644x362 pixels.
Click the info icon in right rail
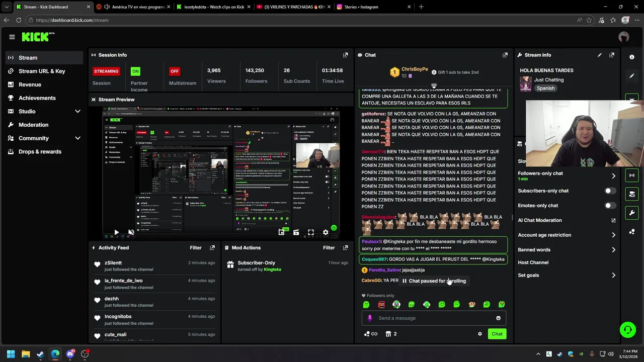(x=632, y=57)
